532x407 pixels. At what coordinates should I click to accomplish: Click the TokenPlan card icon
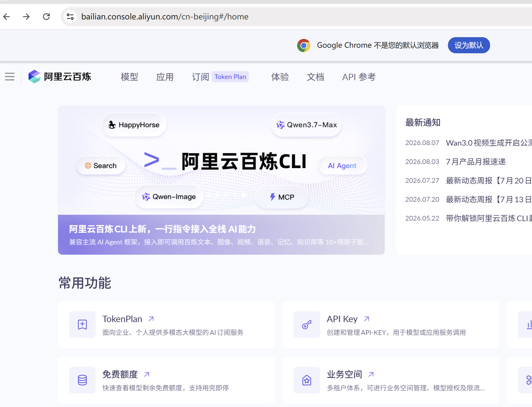[x=82, y=325]
